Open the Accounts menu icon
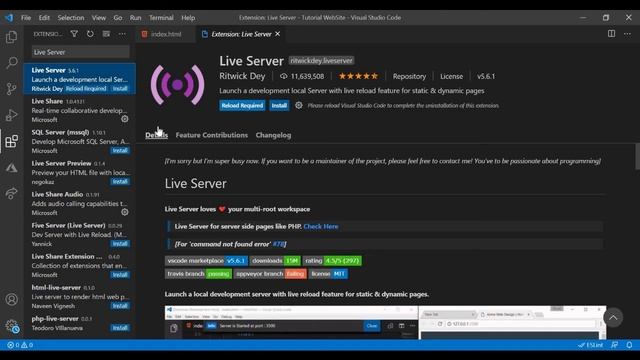Image resolution: width=640 pixels, height=360 pixels. tap(11, 299)
